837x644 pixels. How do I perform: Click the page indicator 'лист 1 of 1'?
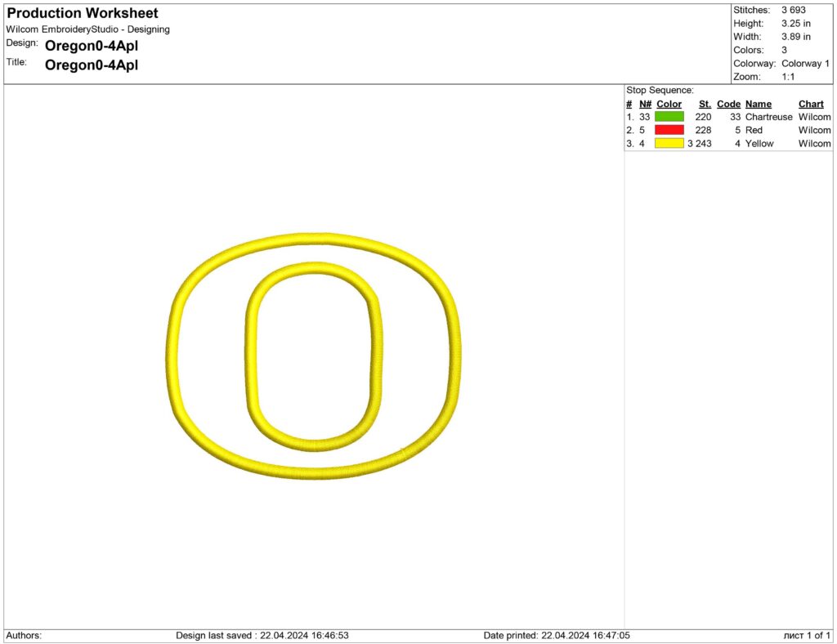(807, 636)
